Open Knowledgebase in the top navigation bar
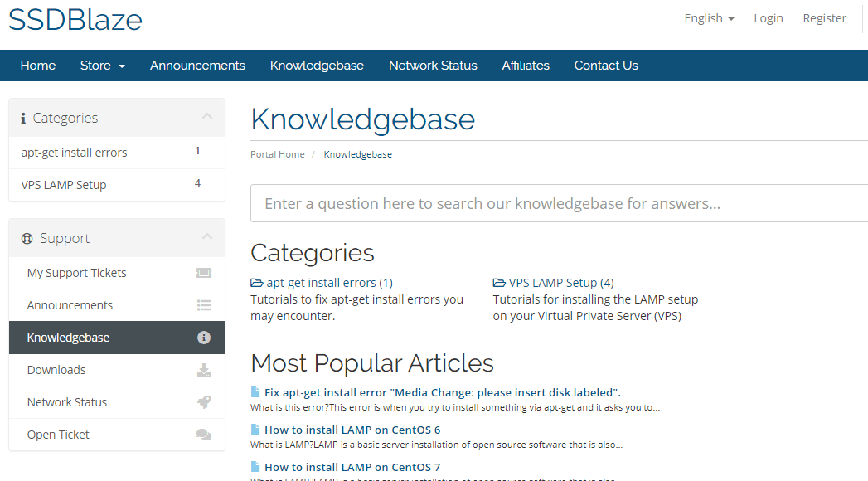This screenshot has height=481, width=868. [x=317, y=66]
